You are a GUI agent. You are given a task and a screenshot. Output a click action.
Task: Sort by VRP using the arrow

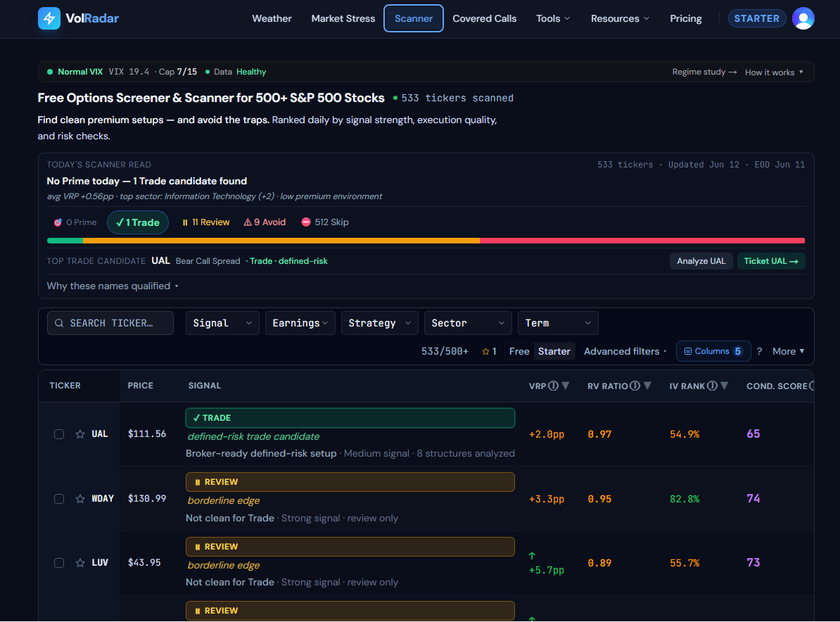tap(565, 386)
